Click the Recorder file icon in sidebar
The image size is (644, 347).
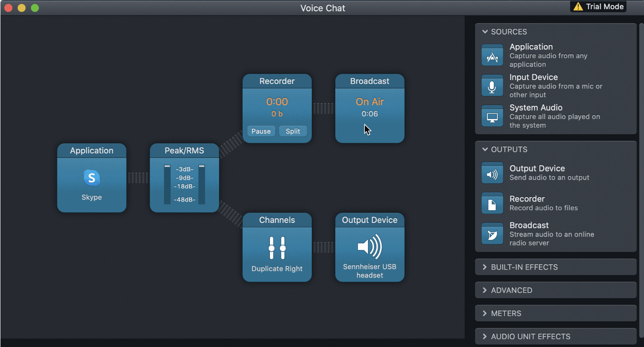[492, 204]
